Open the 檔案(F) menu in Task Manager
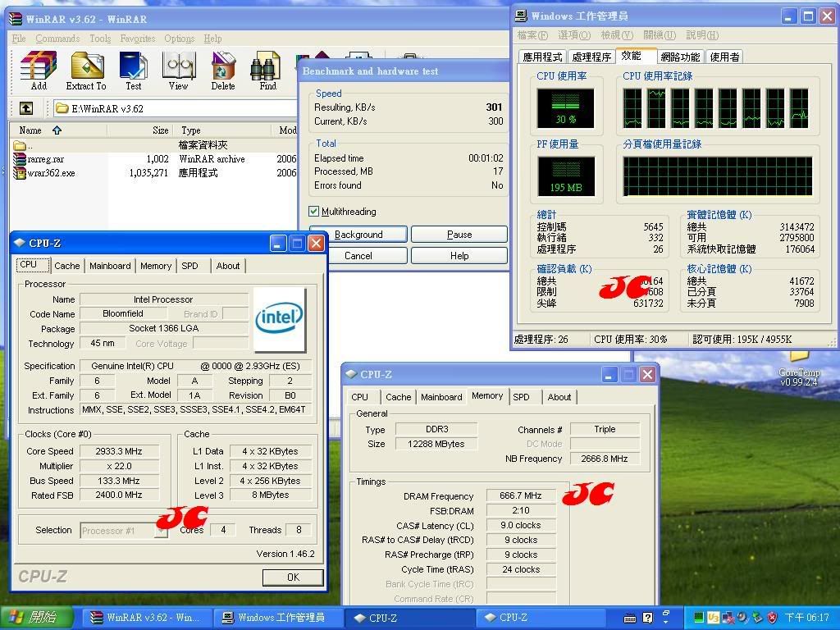This screenshot has width=840, height=630. click(532, 35)
